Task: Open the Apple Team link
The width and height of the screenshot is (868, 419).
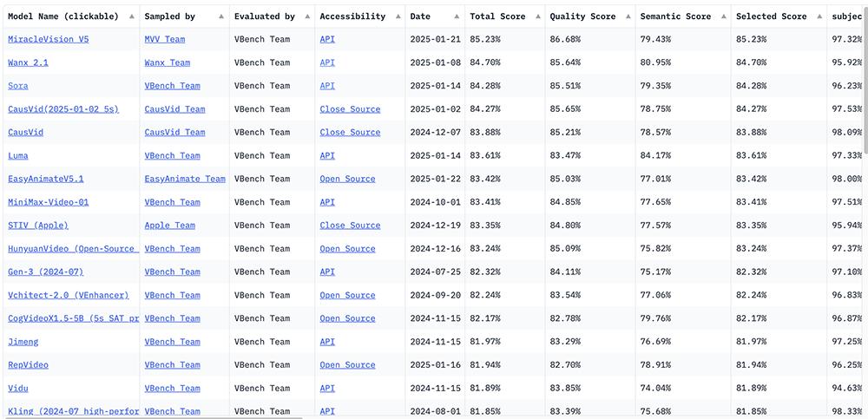Action: (169, 226)
